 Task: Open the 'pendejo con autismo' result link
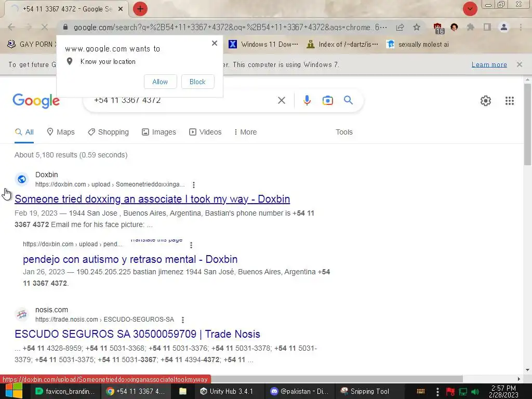130,259
